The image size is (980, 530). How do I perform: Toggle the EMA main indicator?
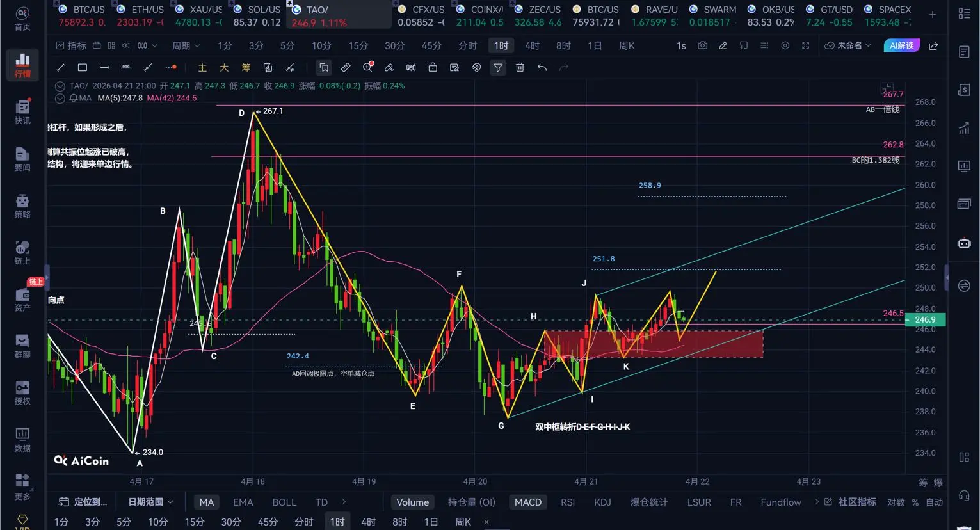tap(243, 502)
